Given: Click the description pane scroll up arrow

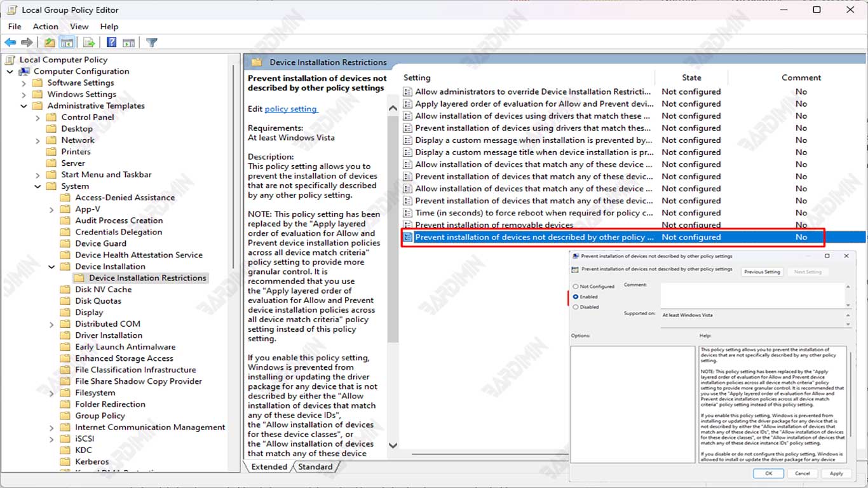Looking at the screenshot, I should (393, 109).
